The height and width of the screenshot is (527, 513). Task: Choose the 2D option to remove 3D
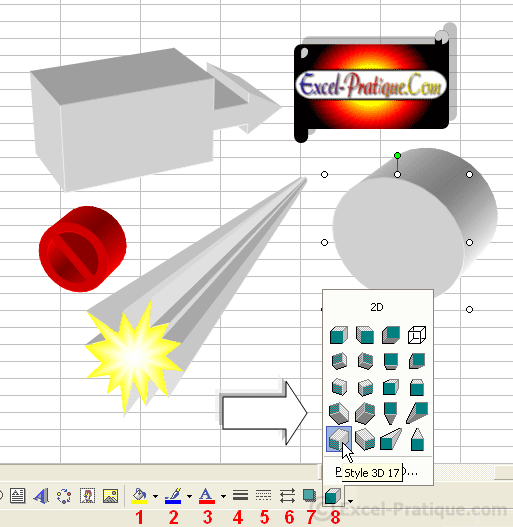pos(377,307)
